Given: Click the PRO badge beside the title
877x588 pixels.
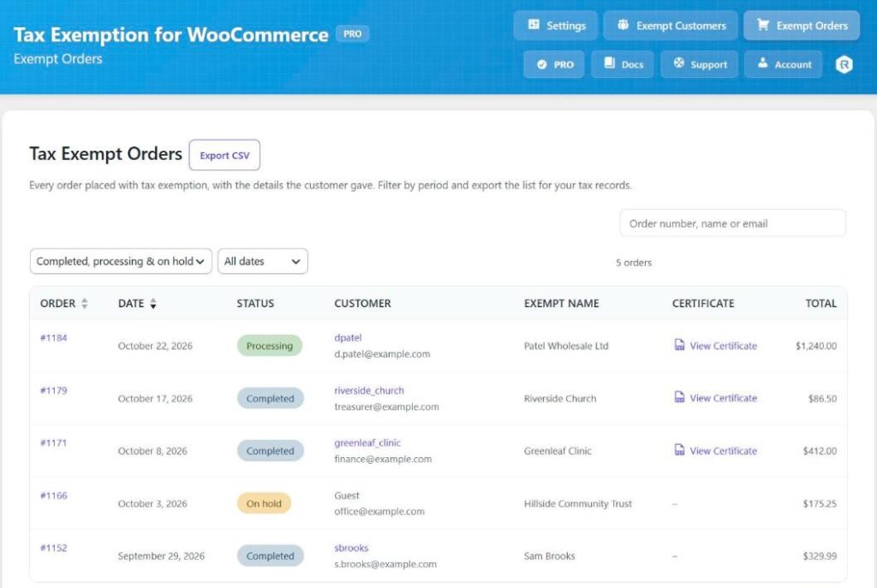Looking at the screenshot, I should click(352, 34).
